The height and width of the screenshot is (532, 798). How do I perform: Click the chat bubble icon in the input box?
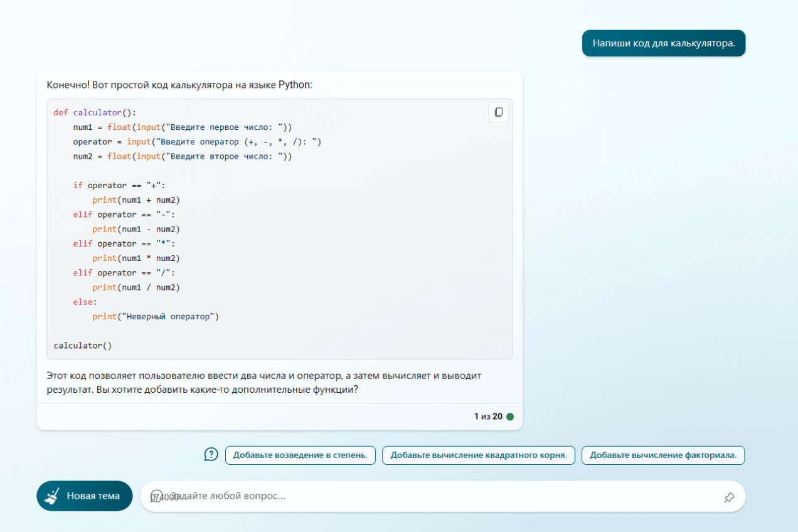click(157, 496)
